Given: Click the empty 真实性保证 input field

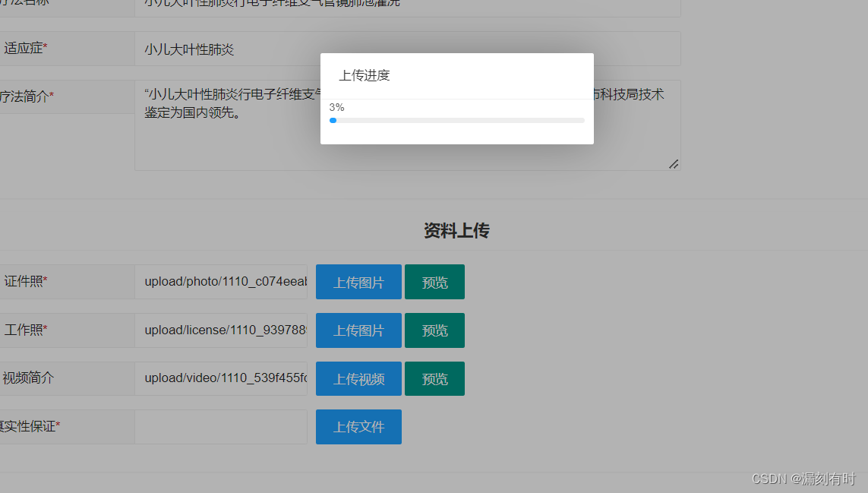Looking at the screenshot, I should pyautogui.click(x=221, y=426).
